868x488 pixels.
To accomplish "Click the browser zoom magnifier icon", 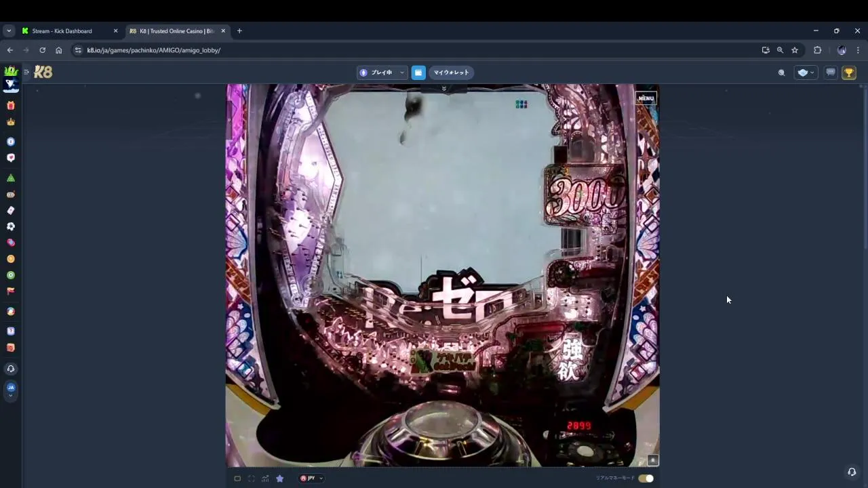I will click(780, 50).
